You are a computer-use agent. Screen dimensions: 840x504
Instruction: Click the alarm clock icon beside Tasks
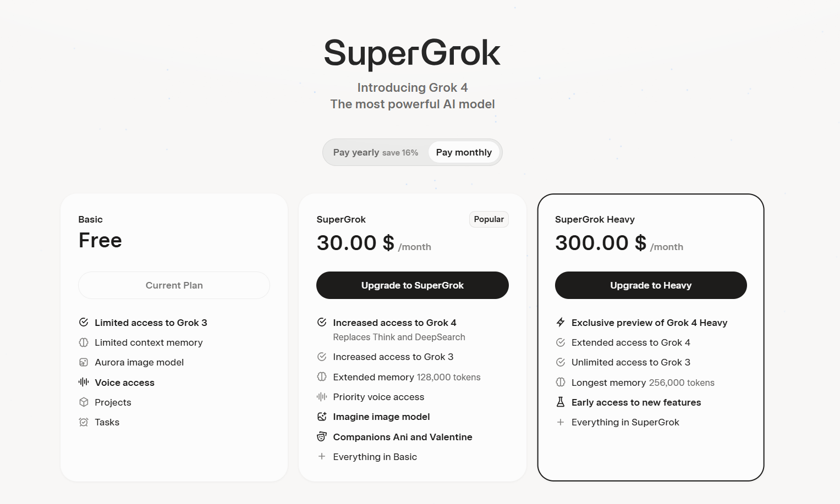[84, 422]
